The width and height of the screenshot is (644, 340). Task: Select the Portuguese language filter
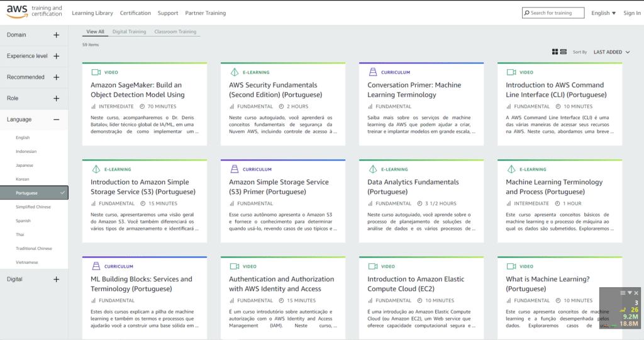pos(27,193)
